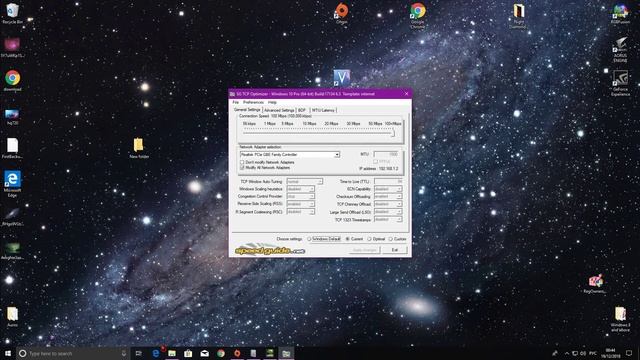Open the volume control in the system tray
The height and width of the screenshot is (360, 640).
(x=583, y=353)
